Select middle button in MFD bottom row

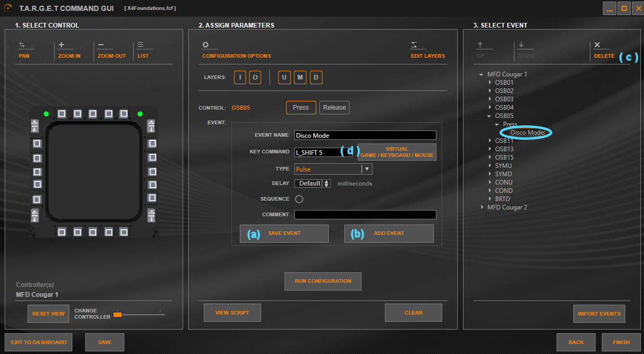tap(93, 232)
